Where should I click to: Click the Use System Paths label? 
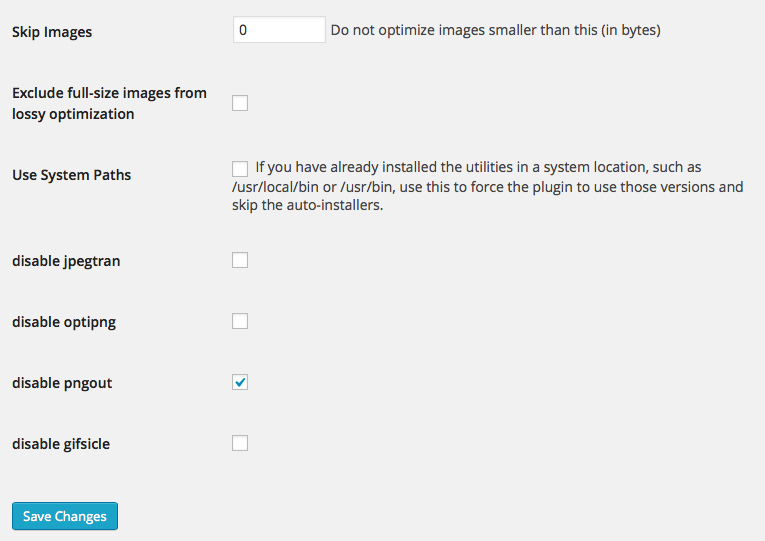(x=72, y=175)
